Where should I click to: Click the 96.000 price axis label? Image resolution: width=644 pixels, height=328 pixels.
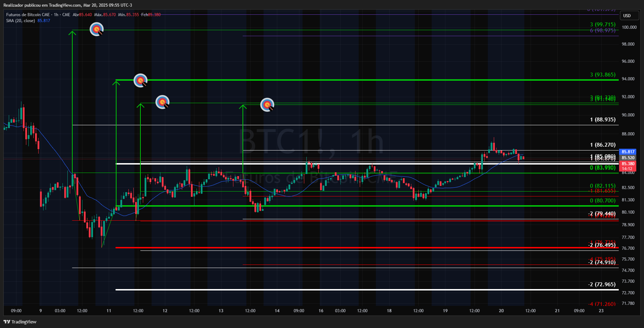[x=628, y=61]
